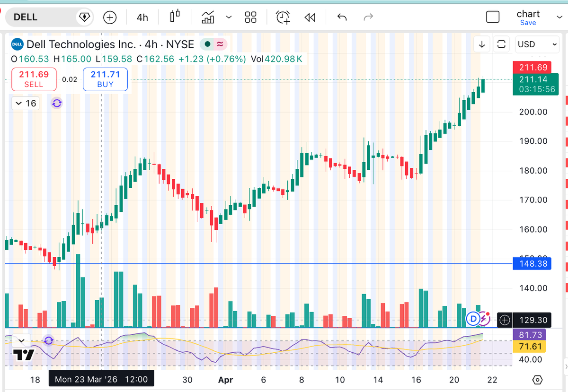Screen dimensions: 568x392
Task: Click the L 159.58 low value
Action: click(114, 59)
